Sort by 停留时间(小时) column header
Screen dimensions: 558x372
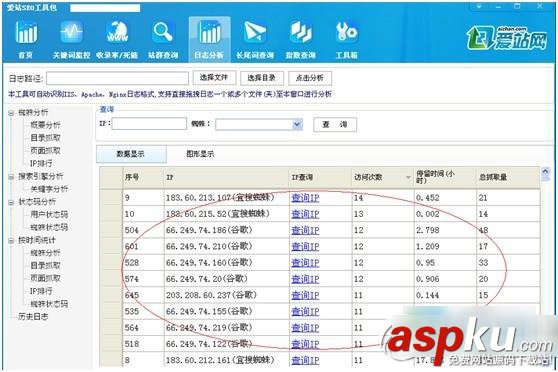pos(445,177)
